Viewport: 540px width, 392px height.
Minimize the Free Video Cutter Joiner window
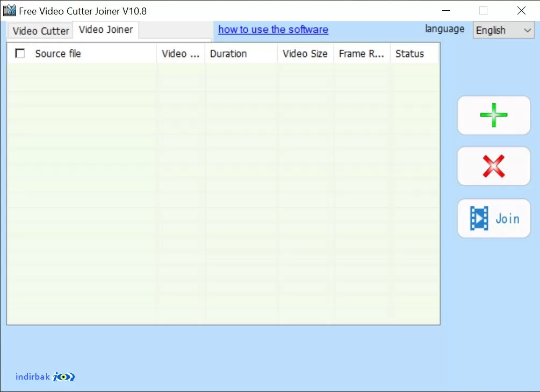tap(447, 11)
